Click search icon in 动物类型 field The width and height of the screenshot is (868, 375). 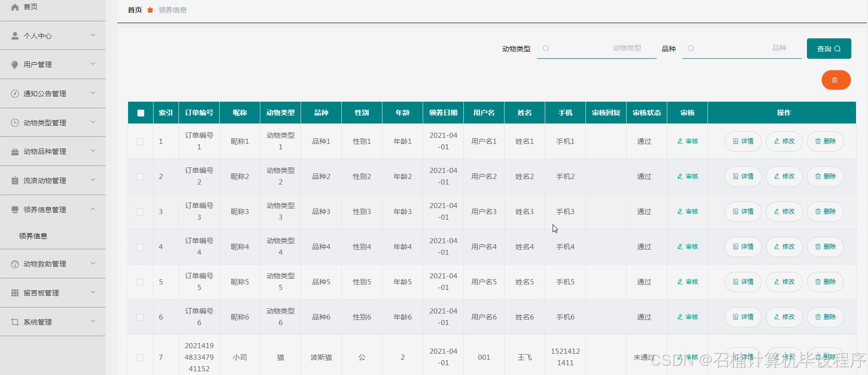pos(546,49)
